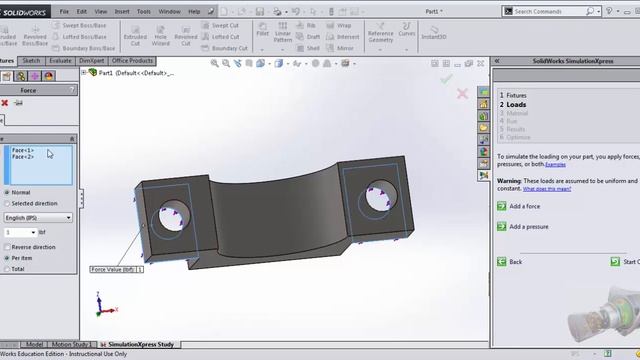
Task: Select the Extruded Cut tool
Action: (135, 35)
